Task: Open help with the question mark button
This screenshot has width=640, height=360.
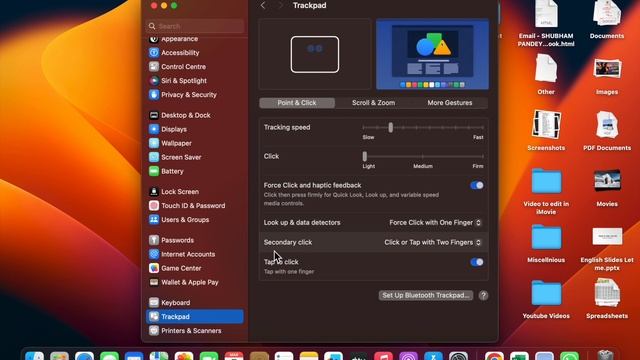Action: point(483,295)
